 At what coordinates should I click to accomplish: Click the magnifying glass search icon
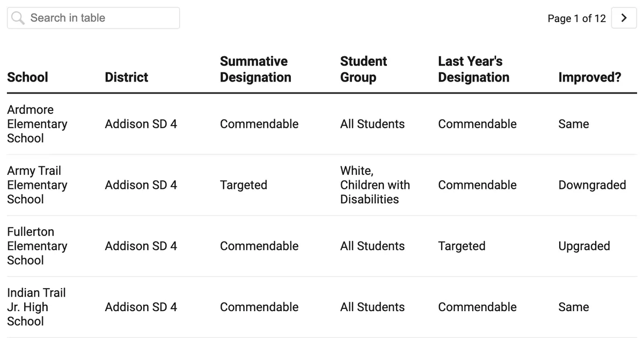click(17, 18)
